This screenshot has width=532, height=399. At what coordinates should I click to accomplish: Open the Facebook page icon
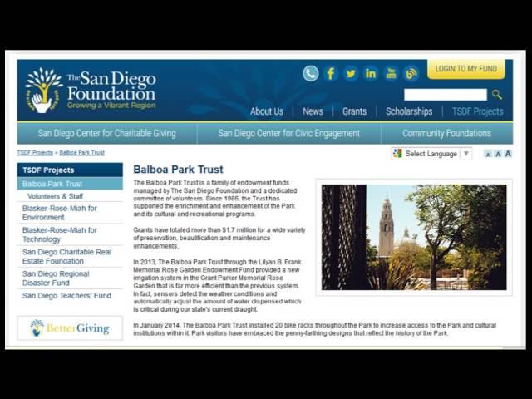331,73
